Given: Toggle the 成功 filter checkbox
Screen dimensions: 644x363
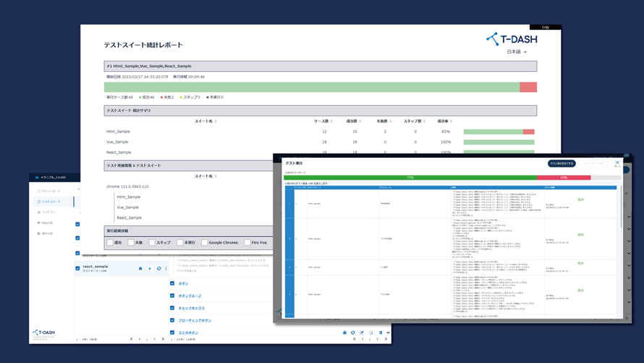Looking at the screenshot, I should [110, 243].
